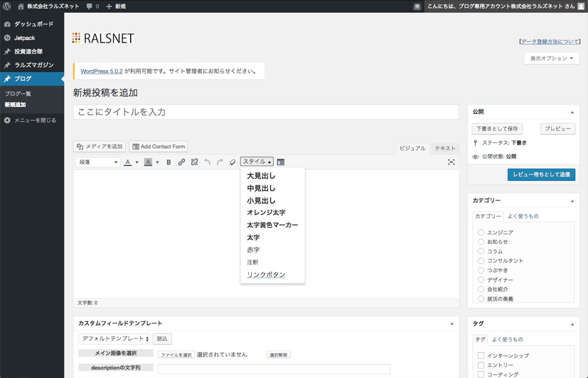
Task: Enter distraction-free fullscreen editor mode
Action: click(x=451, y=162)
